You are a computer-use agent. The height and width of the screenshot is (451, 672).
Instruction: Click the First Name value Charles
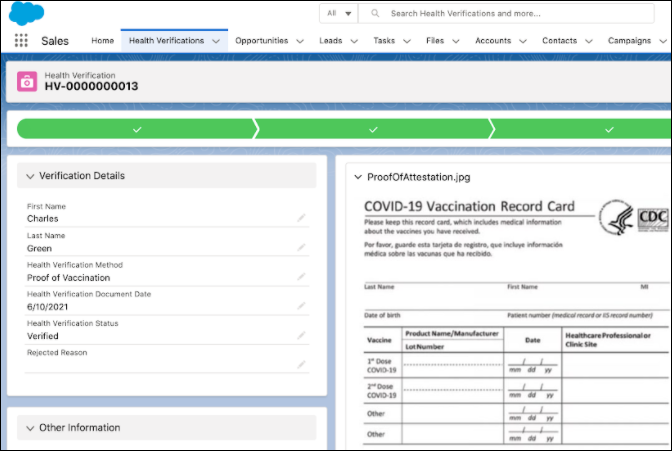point(42,219)
